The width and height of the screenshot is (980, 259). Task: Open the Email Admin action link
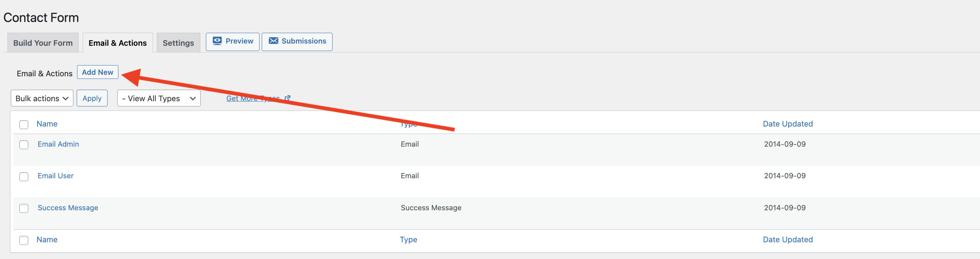point(58,144)
